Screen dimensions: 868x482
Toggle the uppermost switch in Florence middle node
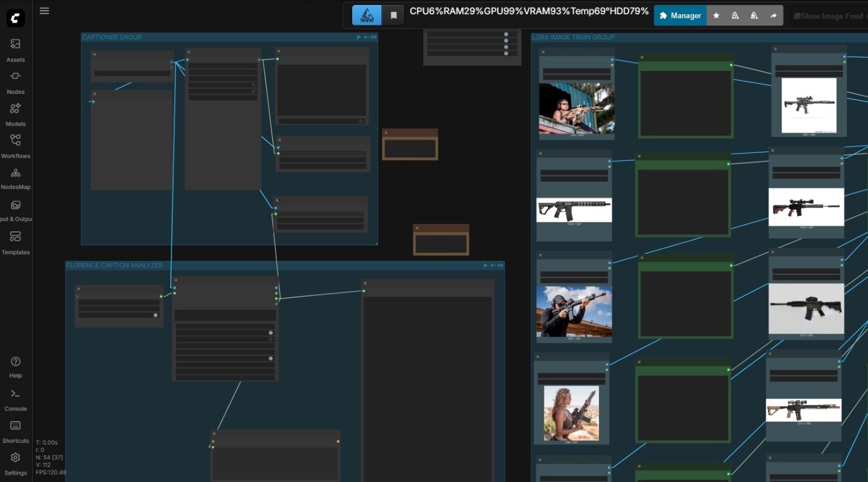pos(271,333)
